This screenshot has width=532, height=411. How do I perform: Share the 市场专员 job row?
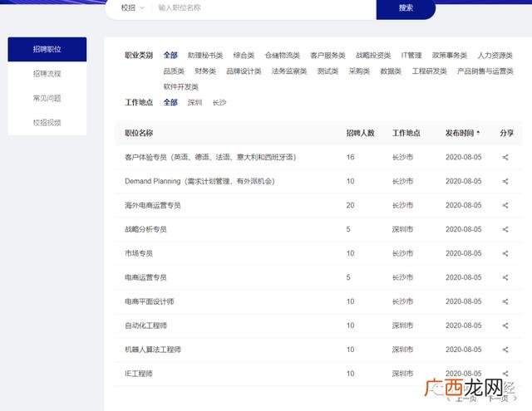pos(505,253)
